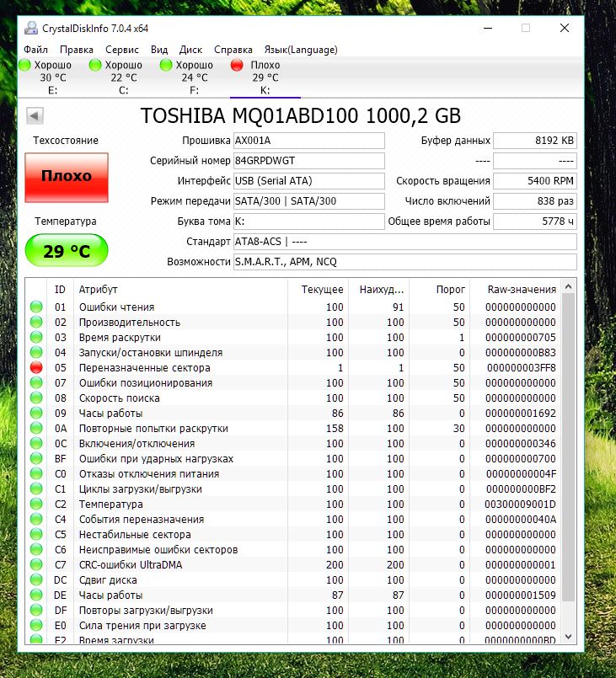This screenshot has height=678, width=616.
Task: Open the Диск menu
Action: 190,50
